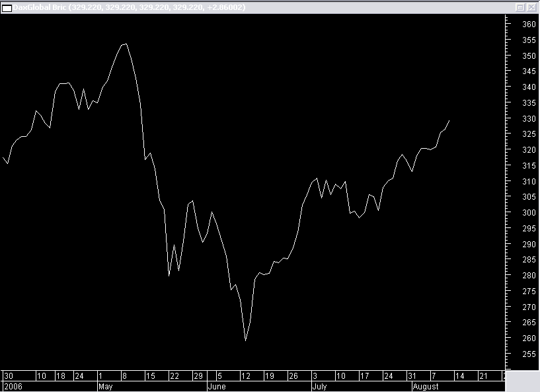Image resolution: width=540 pixels, height=392 pixels.
Task: Click the 335 price scale value
Action: [529, 103]
